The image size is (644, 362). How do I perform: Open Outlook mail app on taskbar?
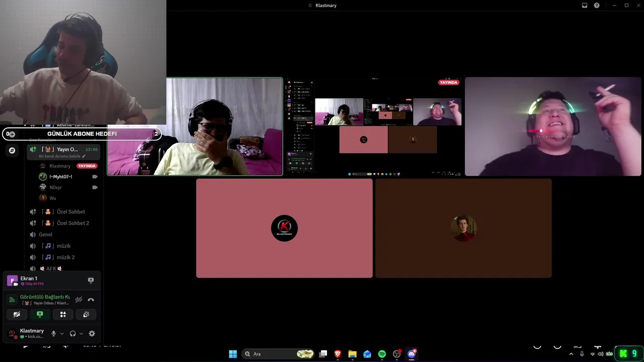click(x=367, y=354)
